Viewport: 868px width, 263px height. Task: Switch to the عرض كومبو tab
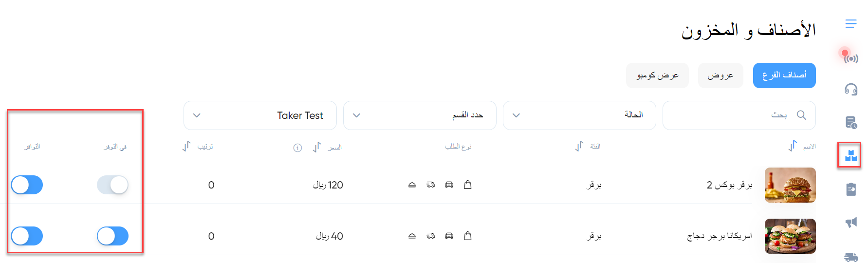657,75
